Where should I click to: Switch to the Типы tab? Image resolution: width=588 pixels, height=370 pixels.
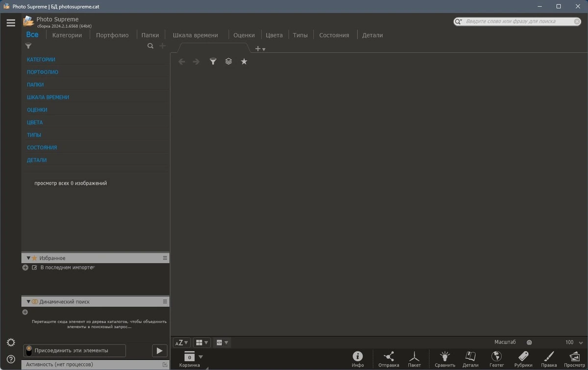tap(300, 35)
